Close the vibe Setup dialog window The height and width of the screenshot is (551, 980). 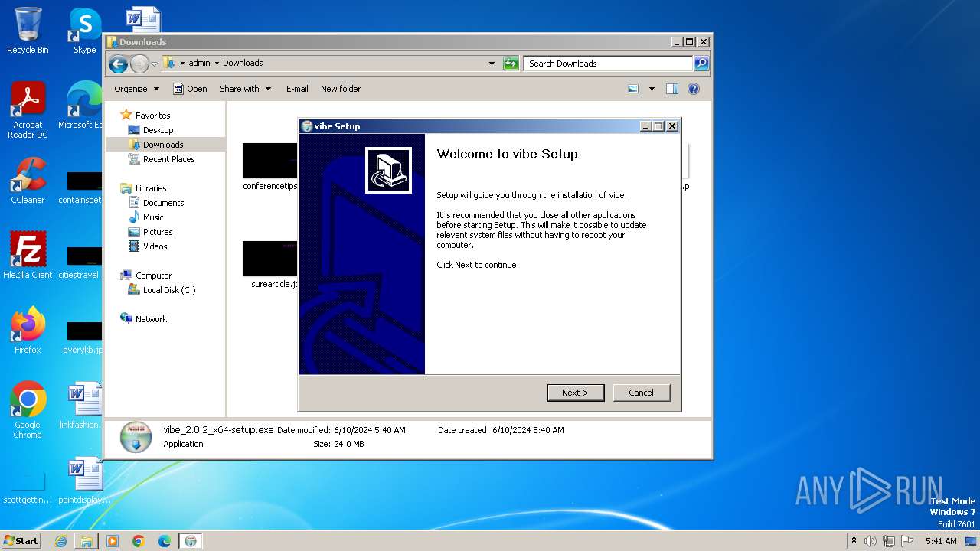pyautogui.click(x=672, y=126)
